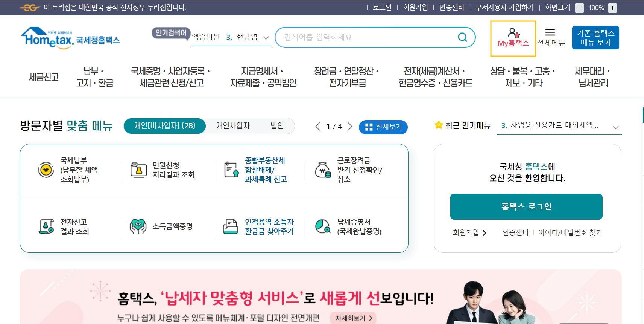Click the 전체보기 button

383,127
